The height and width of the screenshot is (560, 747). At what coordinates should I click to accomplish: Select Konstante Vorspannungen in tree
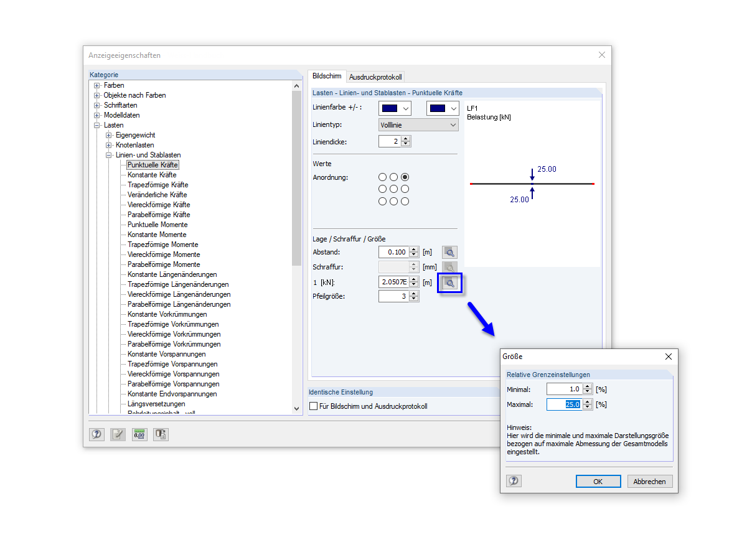click(x=166, y=354)
